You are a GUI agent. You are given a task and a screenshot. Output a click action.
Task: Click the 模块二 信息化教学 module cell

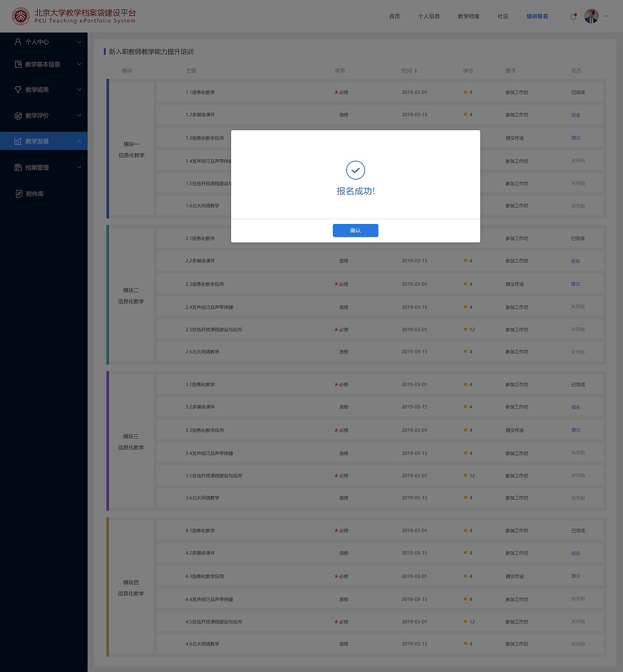click(131, 295)
